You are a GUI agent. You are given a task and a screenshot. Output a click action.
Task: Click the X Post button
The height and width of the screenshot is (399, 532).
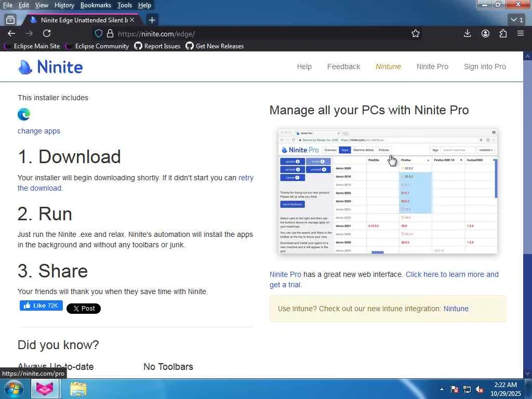(x=84, y=309)
